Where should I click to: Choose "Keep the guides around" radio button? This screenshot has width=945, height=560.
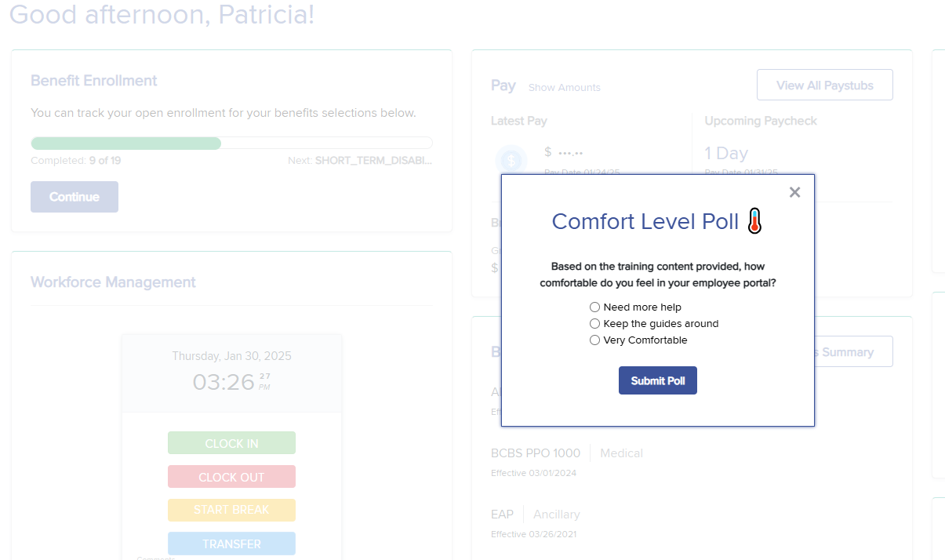[595, 324]
